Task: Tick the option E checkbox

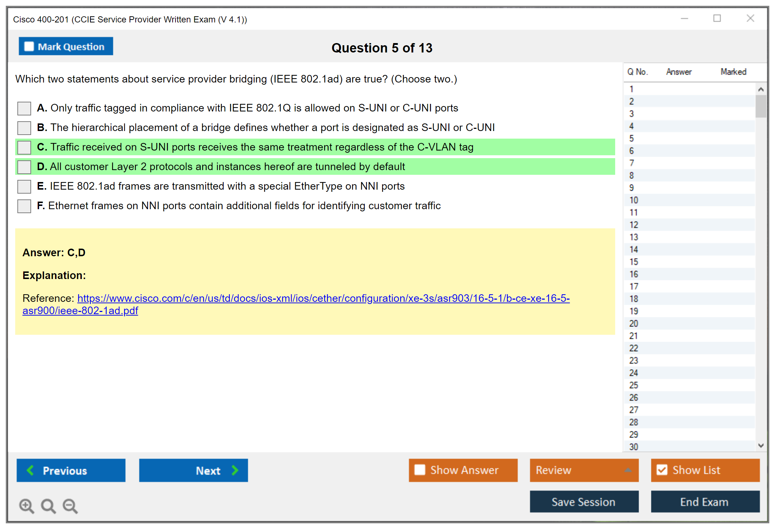Action: point(24,186)
